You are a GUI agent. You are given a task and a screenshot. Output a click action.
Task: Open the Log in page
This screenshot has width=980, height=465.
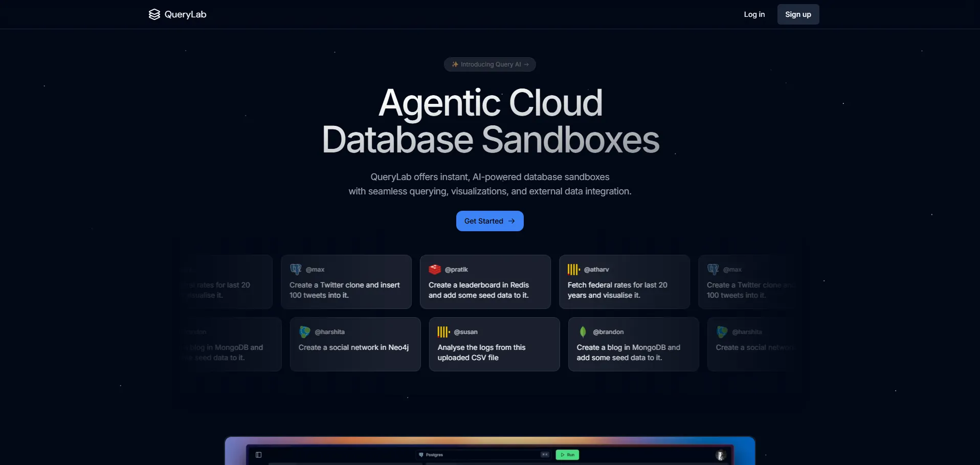click(754, 14)
